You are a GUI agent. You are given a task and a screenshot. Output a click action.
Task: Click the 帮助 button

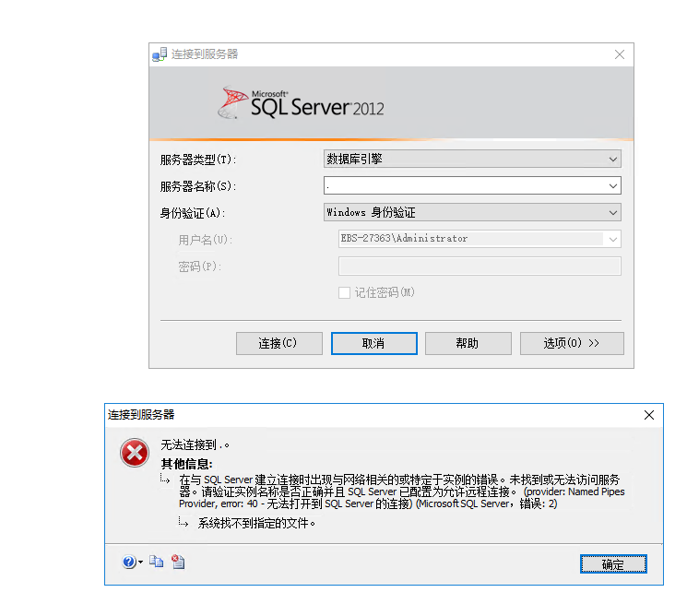pos(468,343)
